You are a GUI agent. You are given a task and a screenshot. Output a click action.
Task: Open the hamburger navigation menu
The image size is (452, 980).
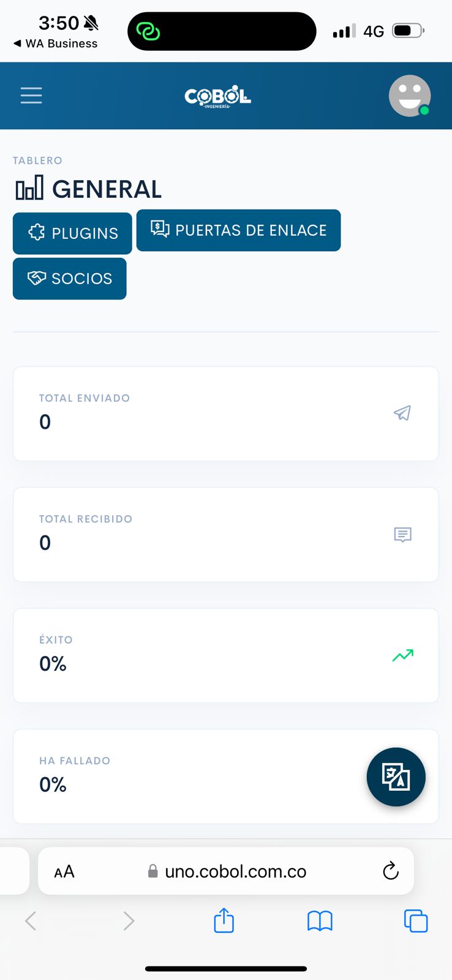click(31, 96)
